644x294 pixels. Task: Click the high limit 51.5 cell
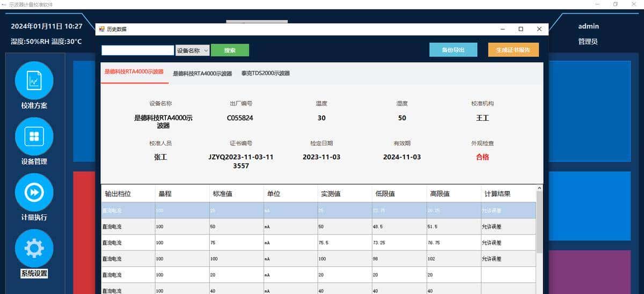click(453, 226)
